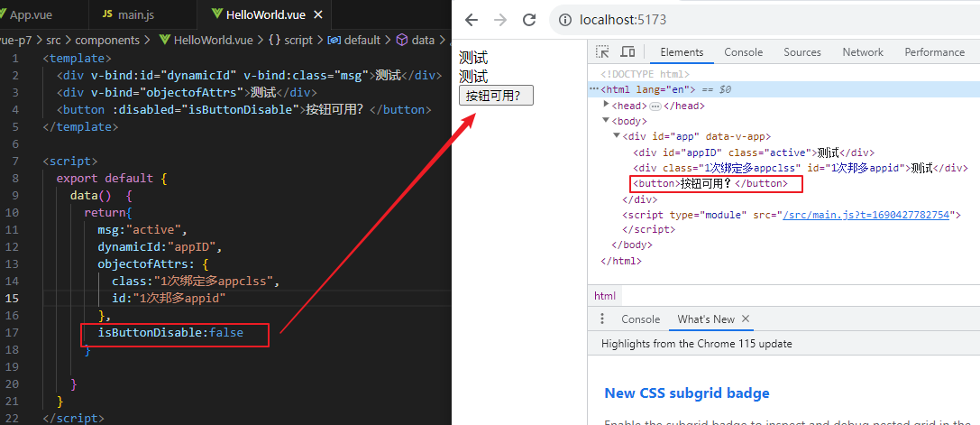The height and width of the screenshot is (425, 980).
Task: Open the Elements tab in DevTools
Action: pos(682,52)
